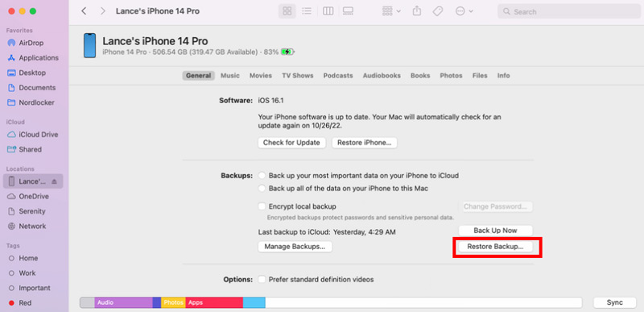Click Back Up Now button
The width and height of the screenshot is (644, 312).
(x=495, y=231)
